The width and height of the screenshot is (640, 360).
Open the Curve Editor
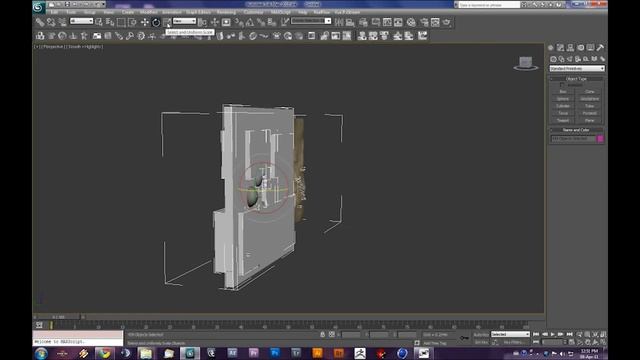pos(387,22)
